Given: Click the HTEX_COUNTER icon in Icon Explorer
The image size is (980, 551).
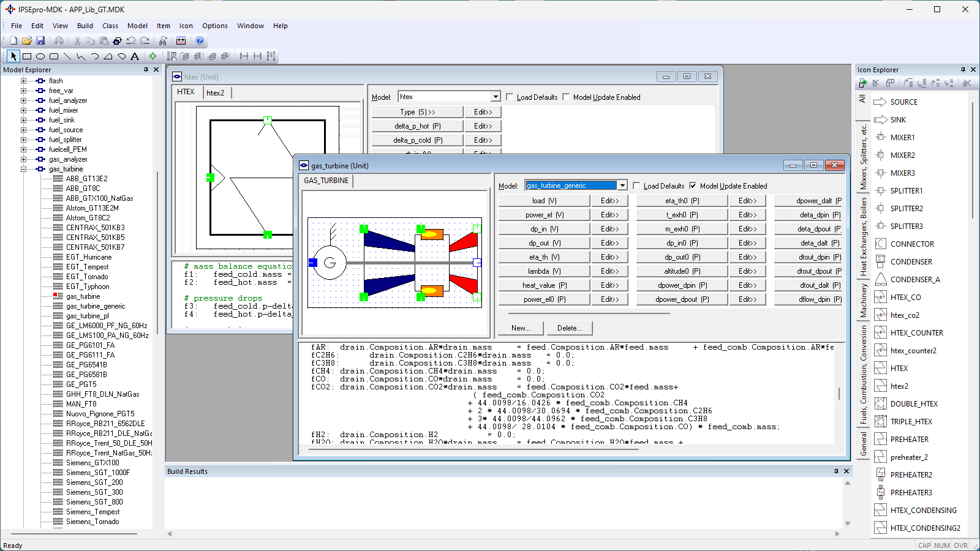Looking at the screenshot, I should click(x=916, y=333).
